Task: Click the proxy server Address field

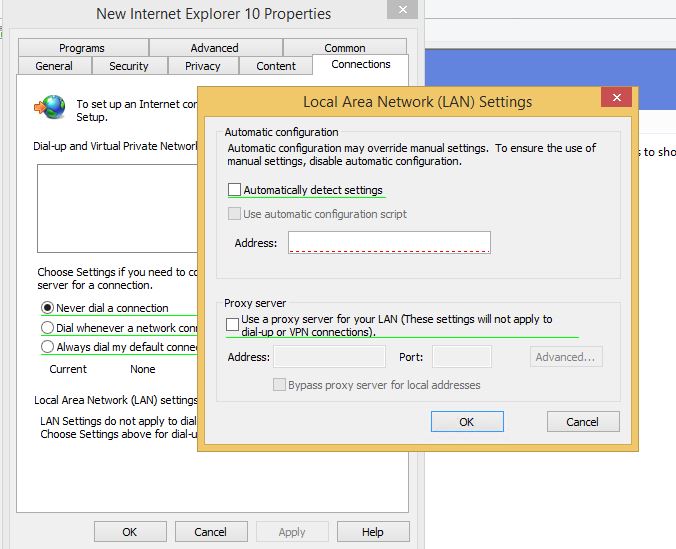Action: (329, 357)
